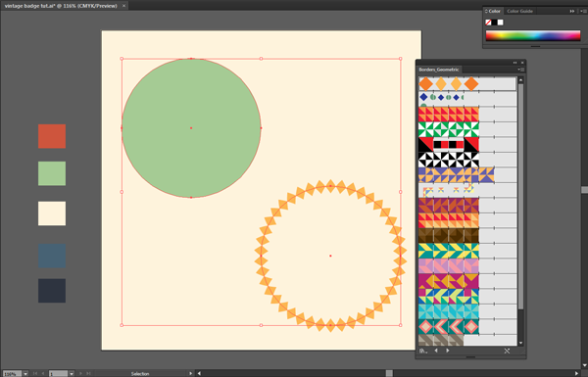
Task: Click the cream palette square
Action: (52, 213)
